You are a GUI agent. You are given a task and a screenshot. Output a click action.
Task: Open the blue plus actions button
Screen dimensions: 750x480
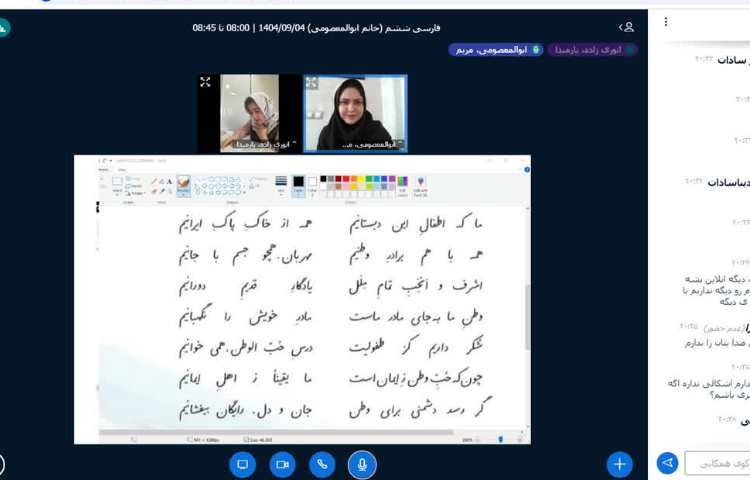coord(619,464)
